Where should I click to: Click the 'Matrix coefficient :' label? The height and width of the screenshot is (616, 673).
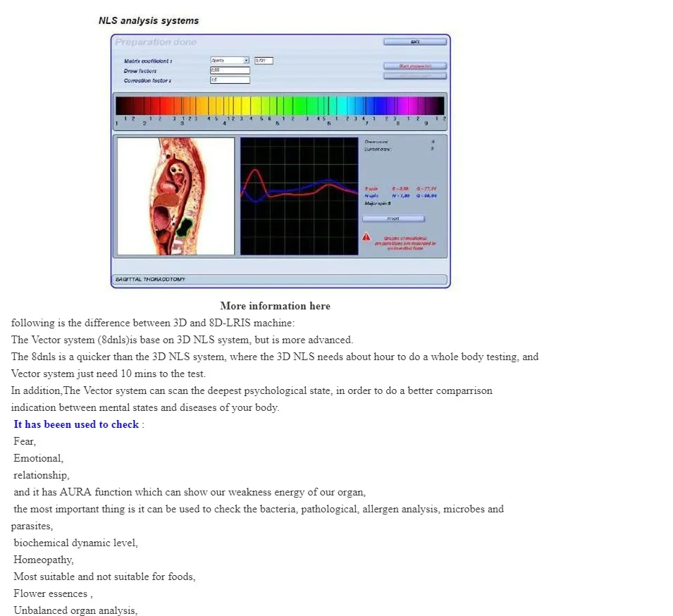pyautogui.click(x=148, y=61)
